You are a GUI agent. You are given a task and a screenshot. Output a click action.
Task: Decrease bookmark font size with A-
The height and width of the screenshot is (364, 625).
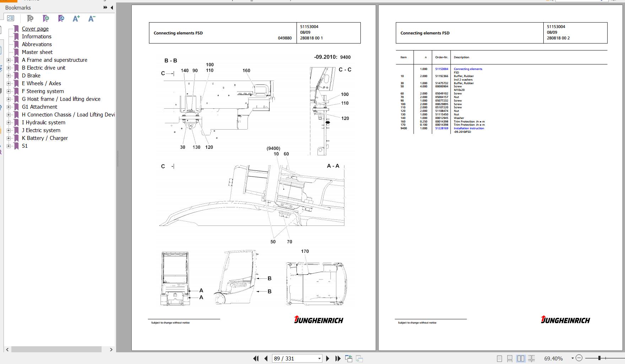click(x=92, y=18)
